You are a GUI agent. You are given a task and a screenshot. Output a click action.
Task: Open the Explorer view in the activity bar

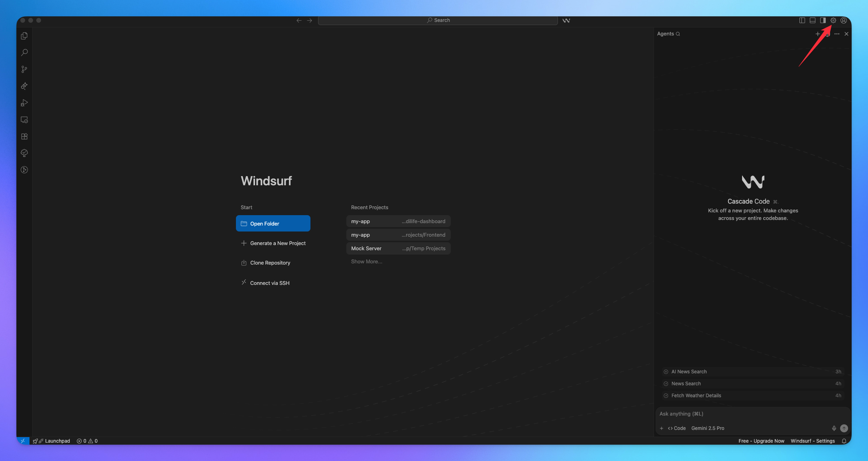tap(24, 36)
